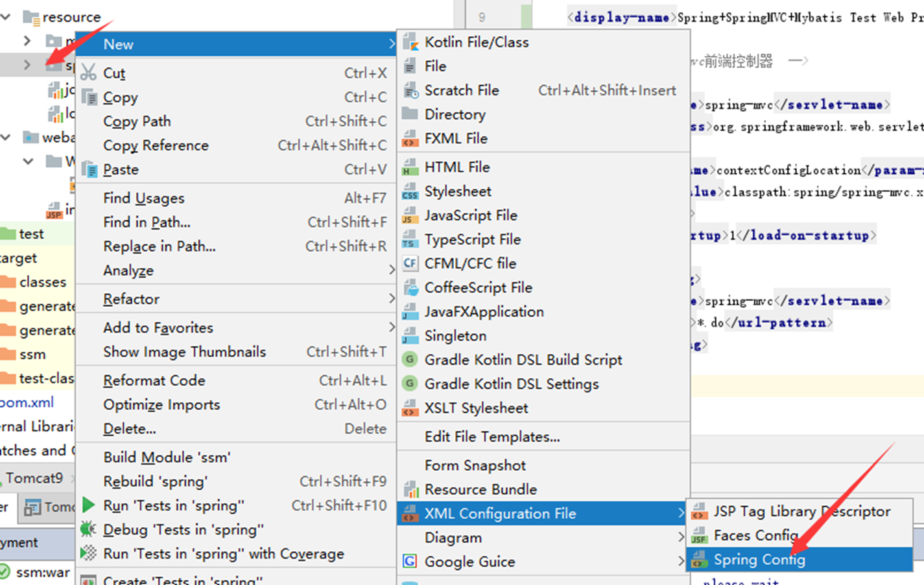Click the File icon in New submenu
Image resolution: width=924 pixels, height=585 pixels.
tap(410, 66)
